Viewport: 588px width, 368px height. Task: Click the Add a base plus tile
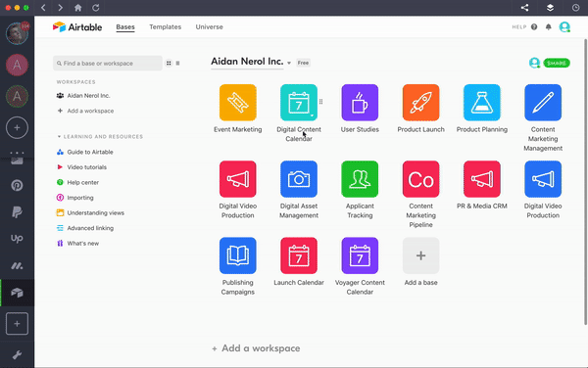420,255
